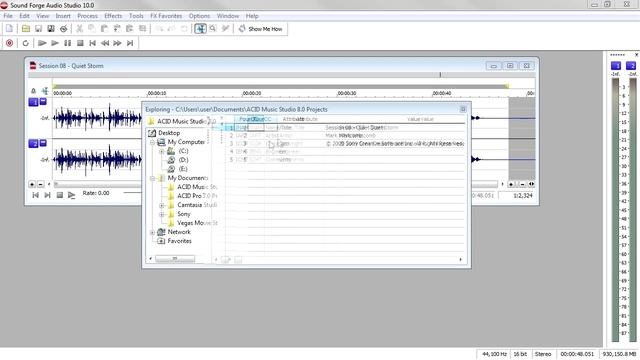The height and width of the screenshot is (360, 640).
Task: Click the level zoom in button under the waveform
Action: 32,184
